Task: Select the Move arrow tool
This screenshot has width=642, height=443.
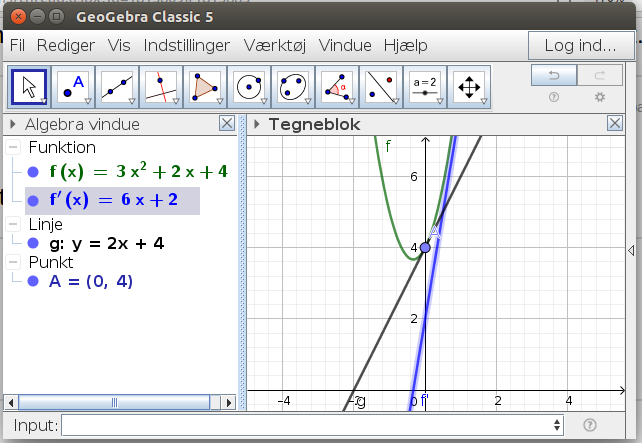Action: [x=29, y=87]
